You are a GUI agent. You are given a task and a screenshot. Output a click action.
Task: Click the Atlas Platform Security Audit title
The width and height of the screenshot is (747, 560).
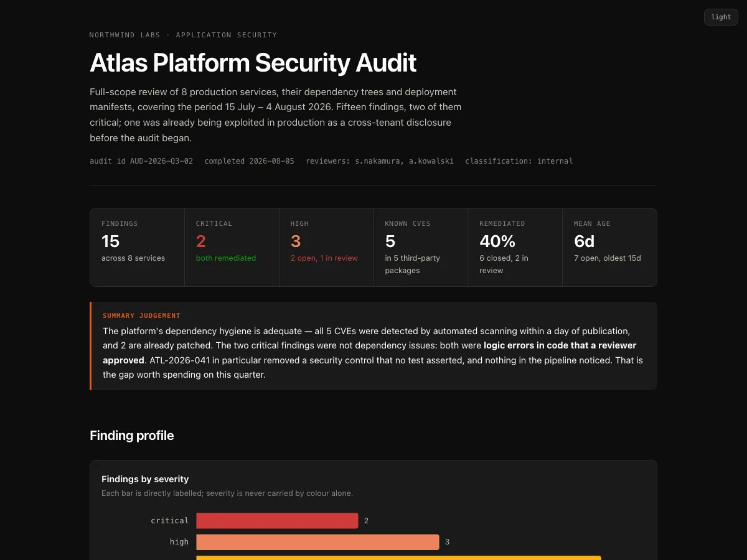pos(253,63)
